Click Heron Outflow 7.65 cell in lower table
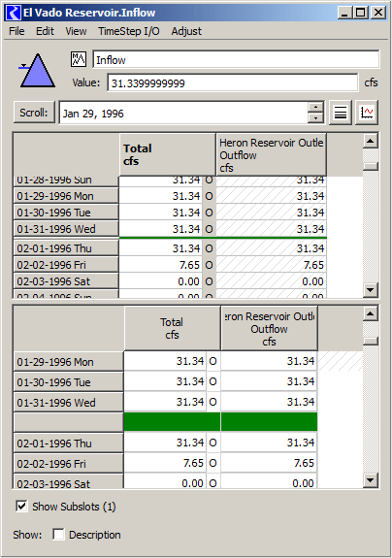392x558 pixels. [x=269, y=463]
